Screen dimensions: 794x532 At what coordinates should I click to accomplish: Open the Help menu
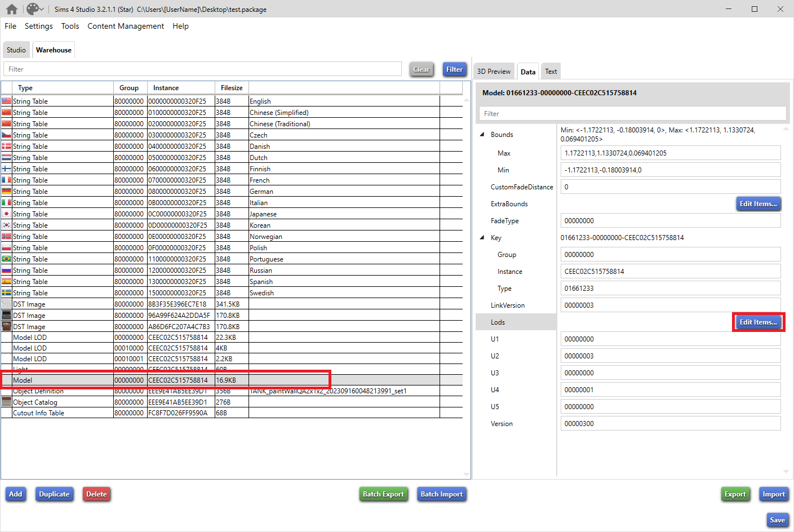181,26
